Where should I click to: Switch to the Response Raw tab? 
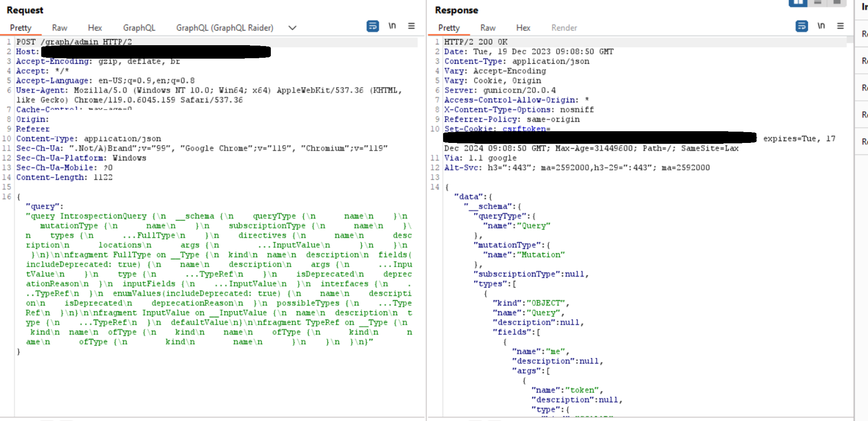[x=487, y=28]
